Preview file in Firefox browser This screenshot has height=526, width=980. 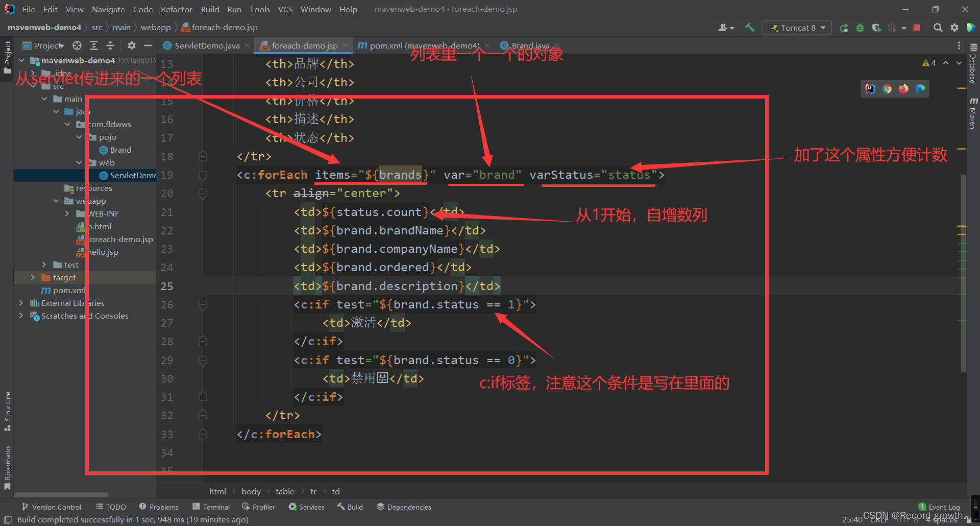(903, 88)
